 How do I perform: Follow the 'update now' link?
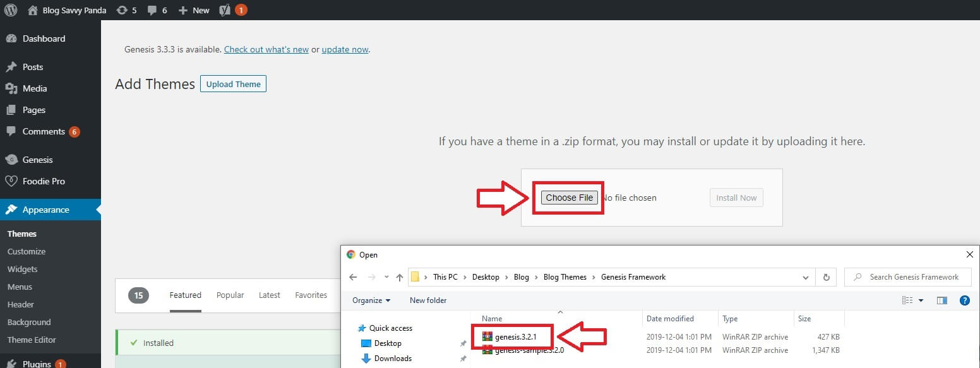pos(345,49)
